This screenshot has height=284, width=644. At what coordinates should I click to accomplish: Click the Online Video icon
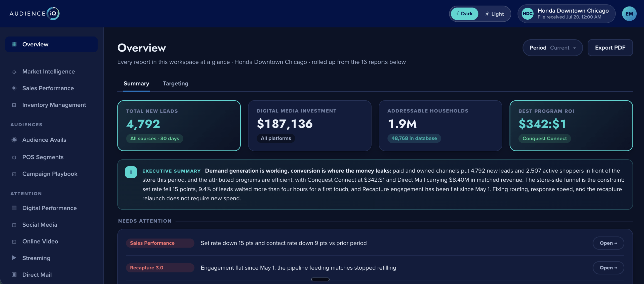click(x=14, y=242)
